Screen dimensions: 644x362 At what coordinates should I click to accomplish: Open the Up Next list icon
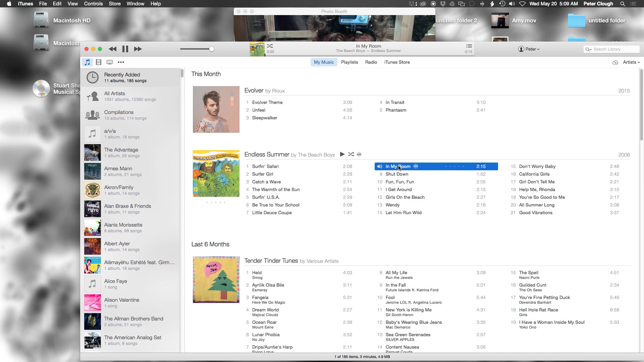click(x=469, y=46)
